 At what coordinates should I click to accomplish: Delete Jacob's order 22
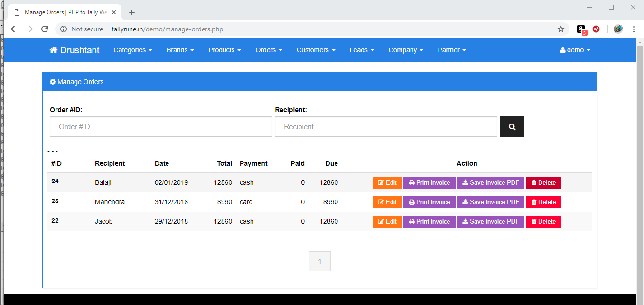[x=543, y=222]
